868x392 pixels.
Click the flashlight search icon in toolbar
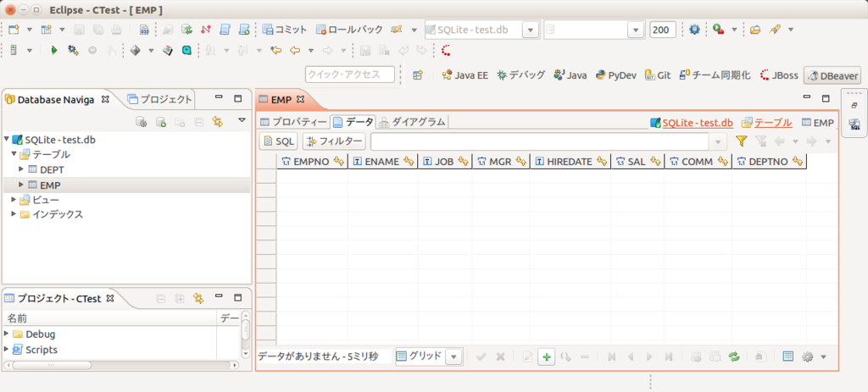click(775, 30)
